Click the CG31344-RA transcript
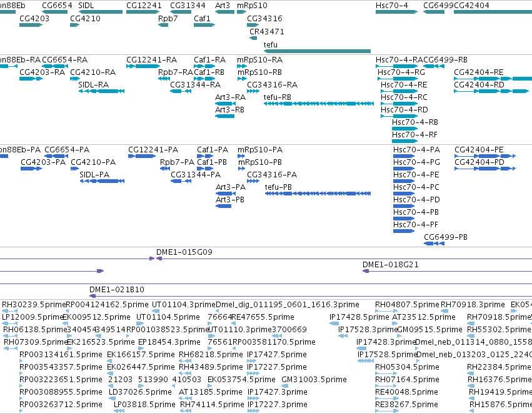Image resolution: width=532 pixels, height=414 pixels. click(x=181, y=91)
